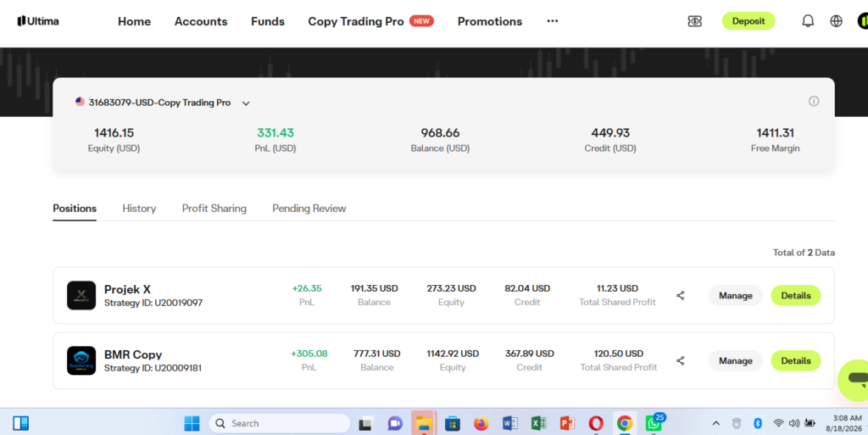Click the +26.35 PnL figure
Viewport: 868px width, 435px height.
click(x=307, y=288)
